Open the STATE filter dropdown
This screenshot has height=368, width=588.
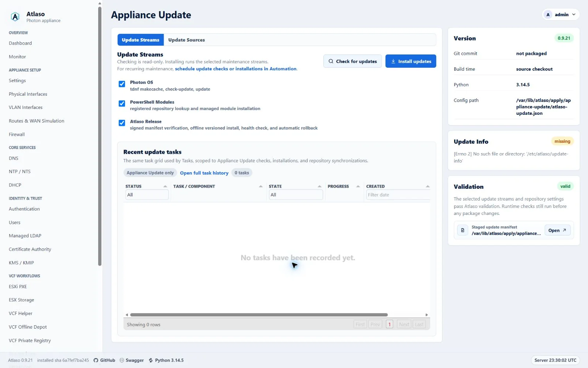(296, 195)
